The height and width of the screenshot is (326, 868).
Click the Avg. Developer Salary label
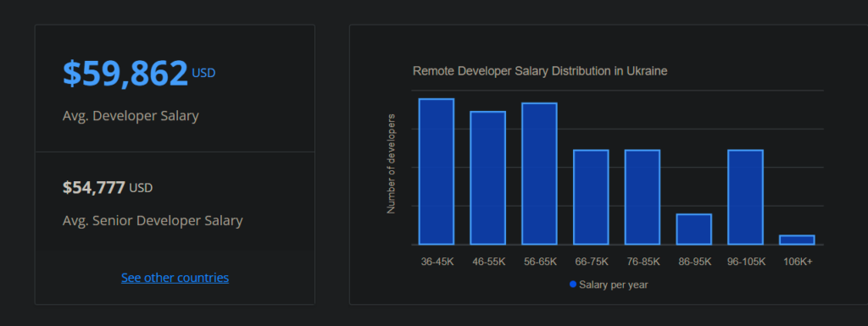(x=131, y=116)
